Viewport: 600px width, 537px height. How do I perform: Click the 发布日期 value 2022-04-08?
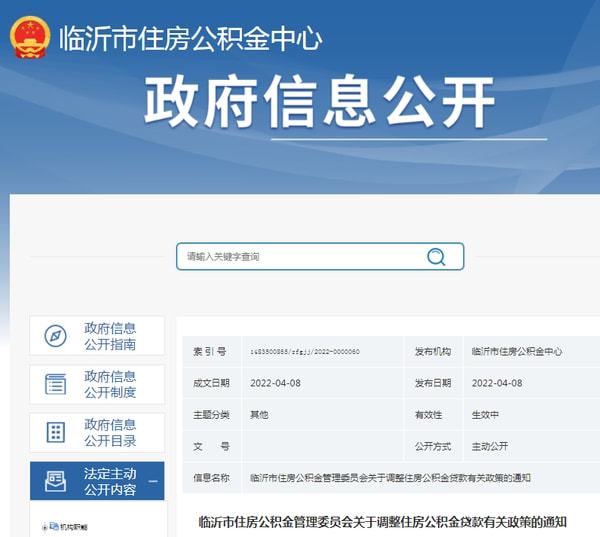[497, 383]
